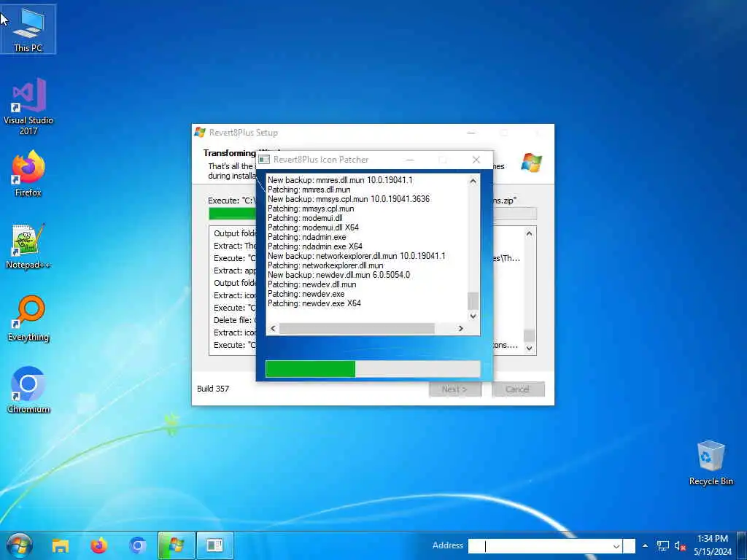Open File Explorer from the taskbar
Image resolution: width=747 pixels, height=560 pixels.
point(61,545)
